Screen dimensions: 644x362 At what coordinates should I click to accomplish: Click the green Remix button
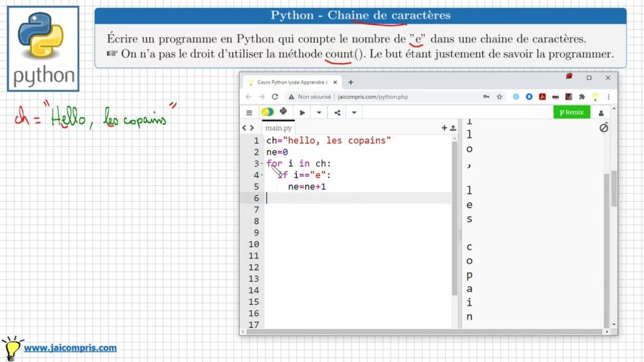[x=572, y=112]
